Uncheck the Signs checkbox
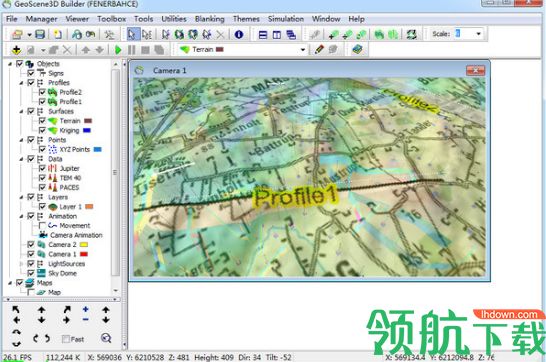 coord(31,73)
